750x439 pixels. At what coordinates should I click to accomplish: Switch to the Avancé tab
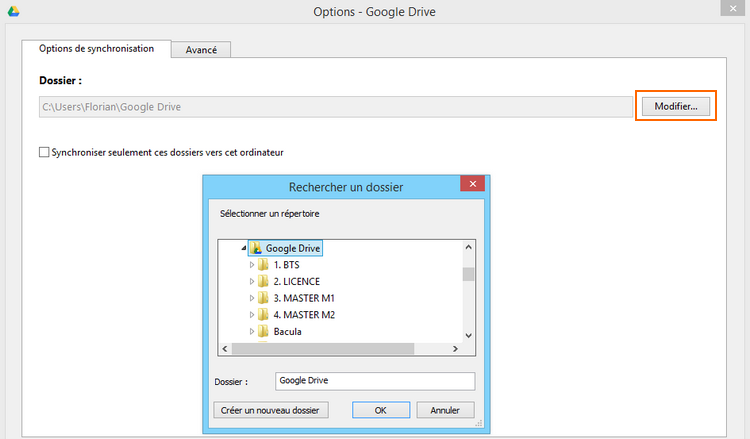tap(201, 49)
